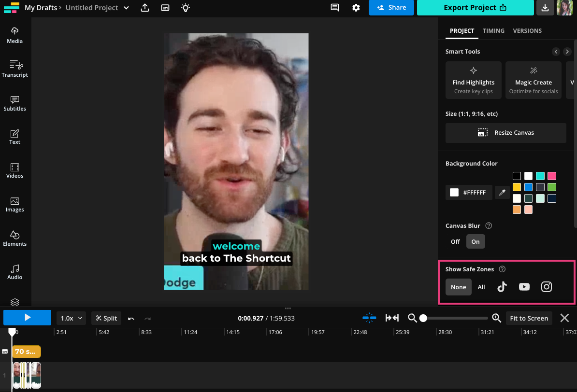577x392 pixels.
Task: Select the video clip in the timeline
Action: 27,375
